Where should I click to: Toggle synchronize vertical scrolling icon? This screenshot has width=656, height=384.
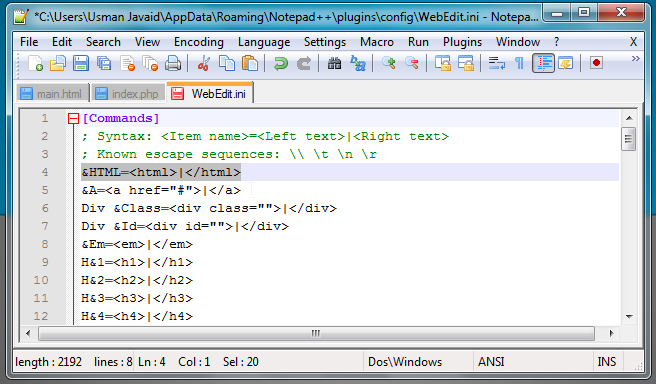[x=443, y=64]
